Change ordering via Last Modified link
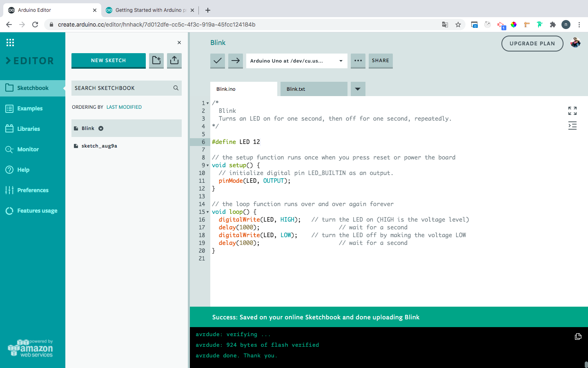This screenshot has height=368, width=588. [124, 107]
